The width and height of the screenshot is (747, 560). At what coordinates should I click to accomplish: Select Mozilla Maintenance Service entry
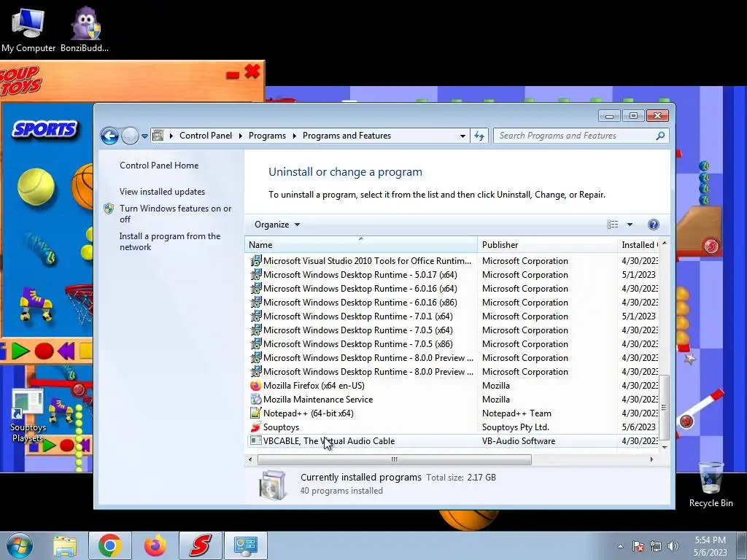tap(452, 400)
